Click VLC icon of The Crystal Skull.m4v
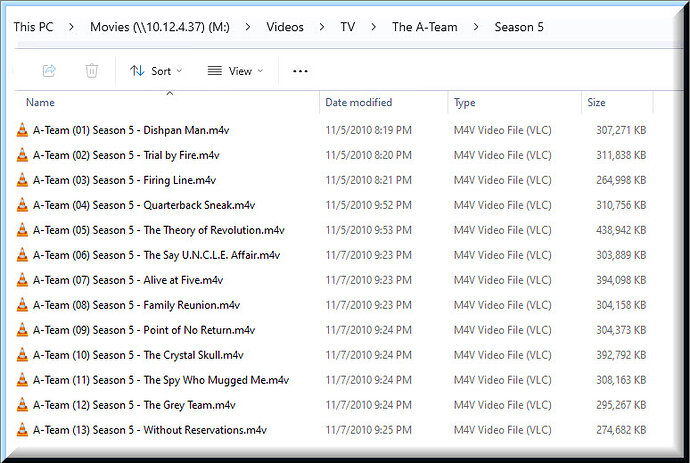 [x=22, y=355]
